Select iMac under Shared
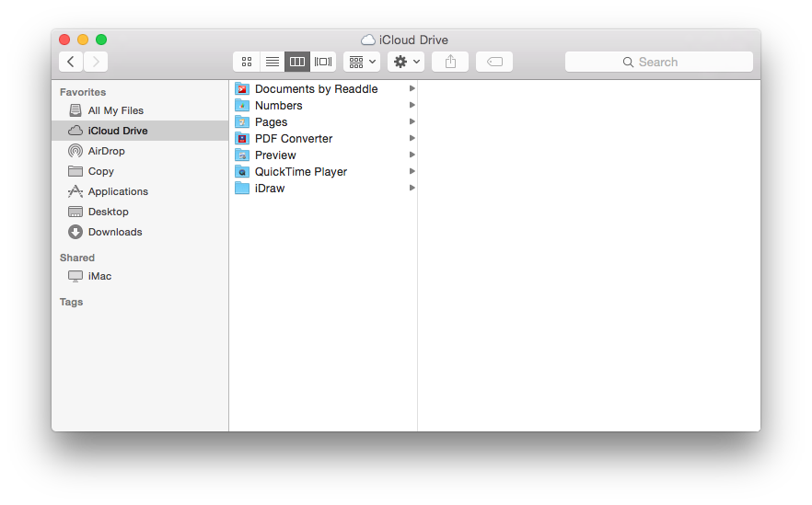Viewport: 812px width, 505px height. coord(140,276)
